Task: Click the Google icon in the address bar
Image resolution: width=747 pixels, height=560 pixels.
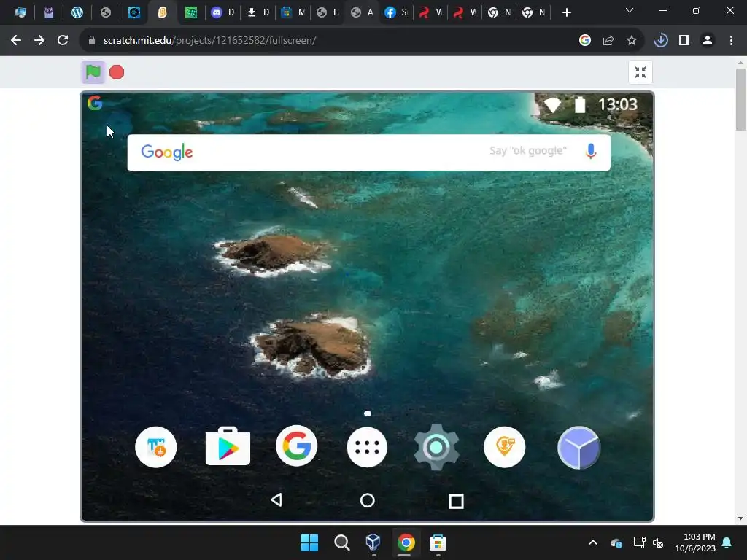Action: coord(585,41)
